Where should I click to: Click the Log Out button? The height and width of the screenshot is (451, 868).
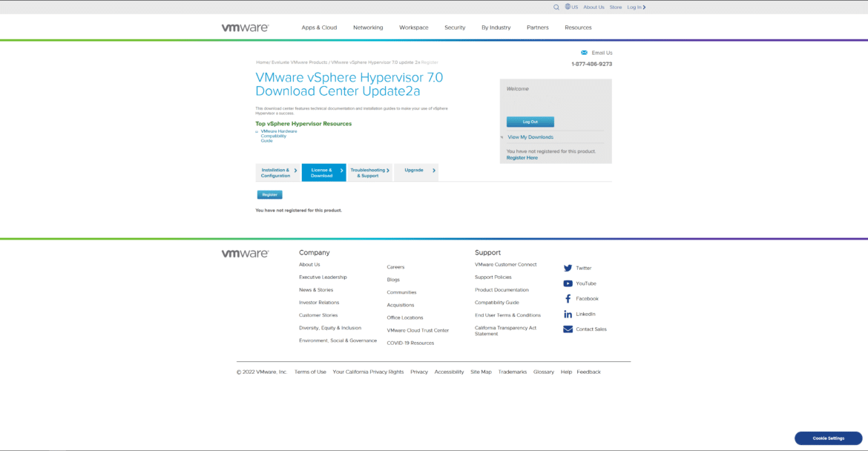[530, 122]
